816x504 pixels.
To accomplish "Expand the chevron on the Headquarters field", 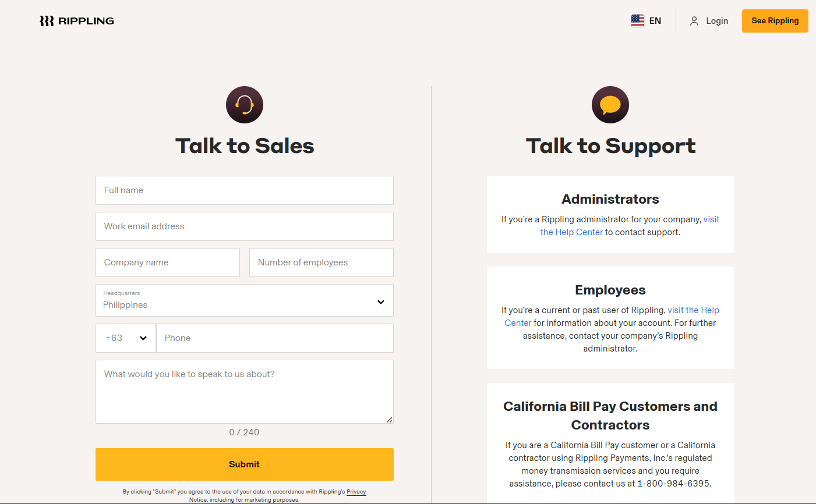I will (x=380, y=301).
